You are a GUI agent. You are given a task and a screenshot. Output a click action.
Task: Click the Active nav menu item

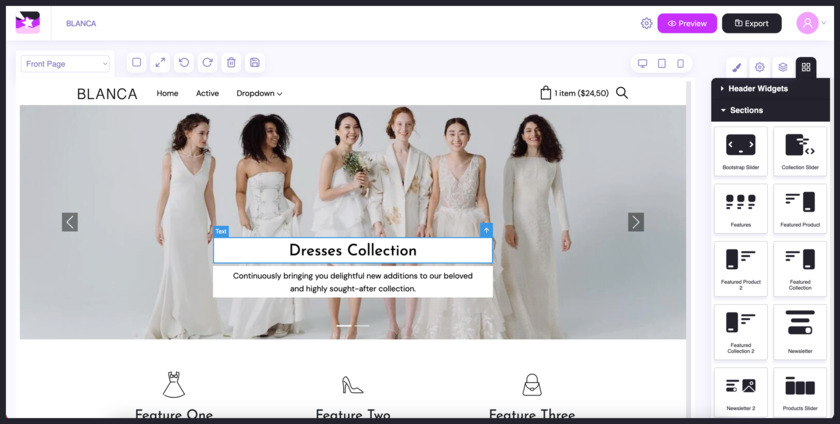(x=207, y=93)
